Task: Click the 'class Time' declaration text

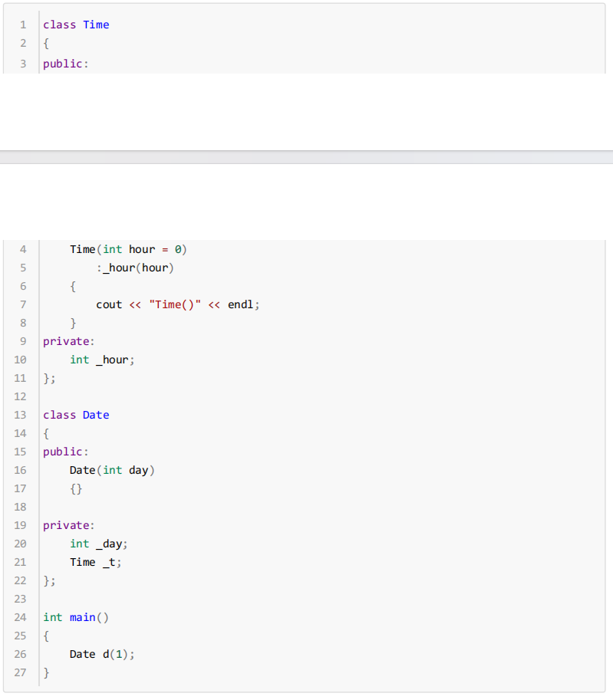Action: pyautogui.click(x=76, y=25)
